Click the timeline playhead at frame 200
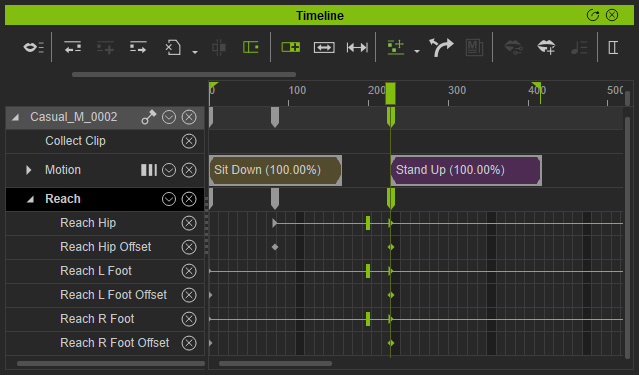Viewport: 639px width, 375px height. point(390,93)
